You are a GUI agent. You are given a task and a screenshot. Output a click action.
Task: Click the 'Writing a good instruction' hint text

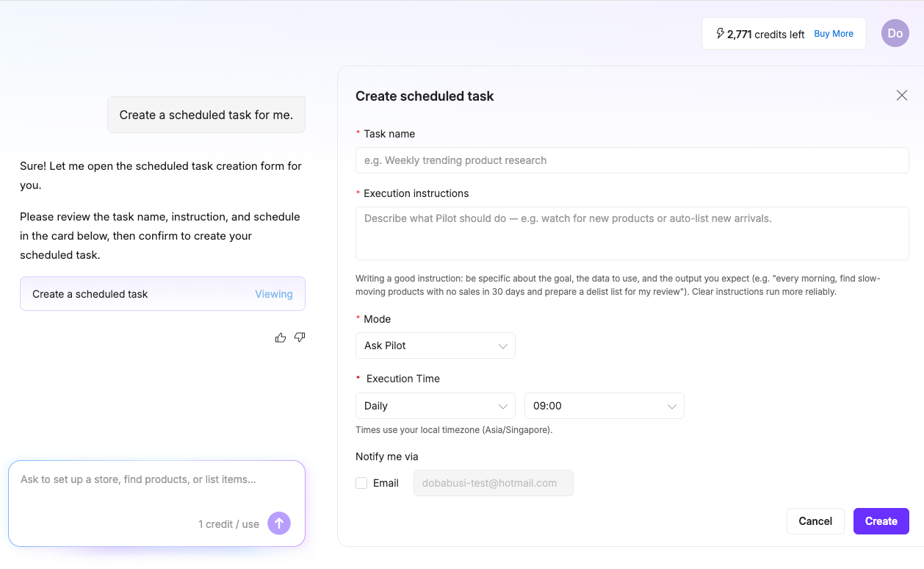click(x=618, y=285)
